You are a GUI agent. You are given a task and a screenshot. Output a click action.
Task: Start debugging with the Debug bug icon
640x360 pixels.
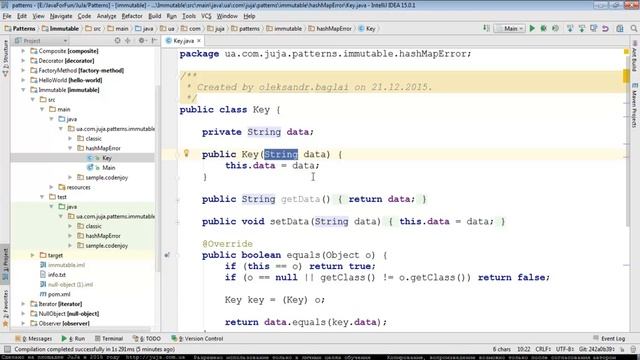point(544,29)
